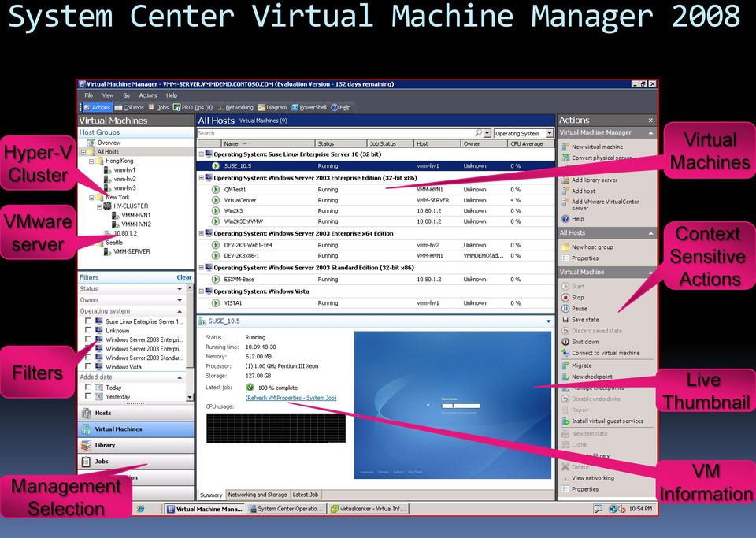756x538 pixels.
Task: Check the Today added date filter
Action: [x=87, y=387]
